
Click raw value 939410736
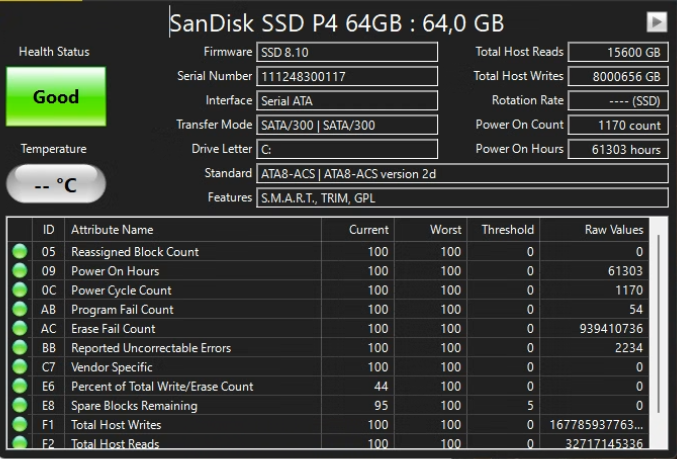click(x=611, y=329)
